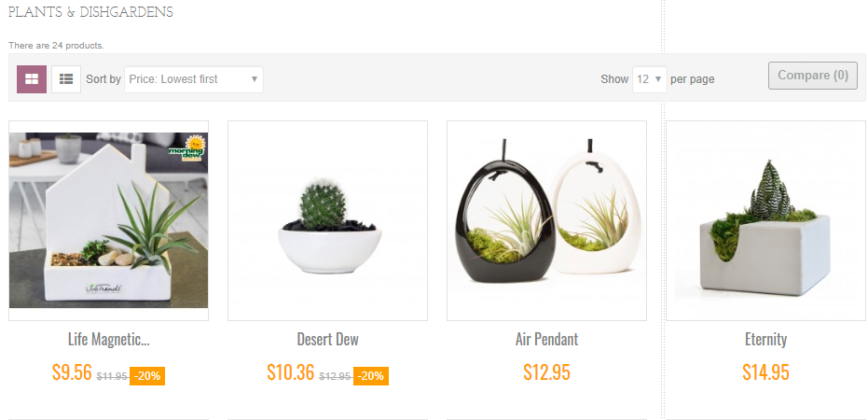The image size is (868, 420).
Task: Open the Desert Dew cactus image
Action: [328, 220]
